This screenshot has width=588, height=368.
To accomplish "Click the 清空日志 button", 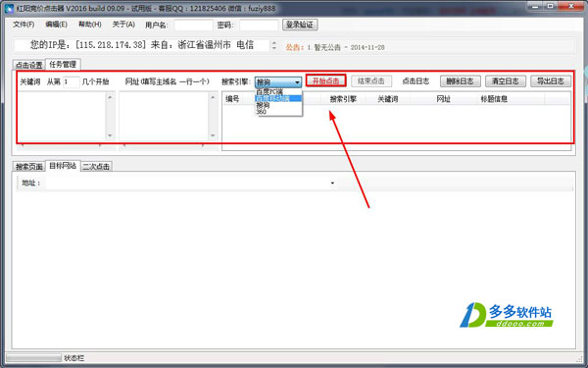I will pyautogui.click(x=505, y=80).
